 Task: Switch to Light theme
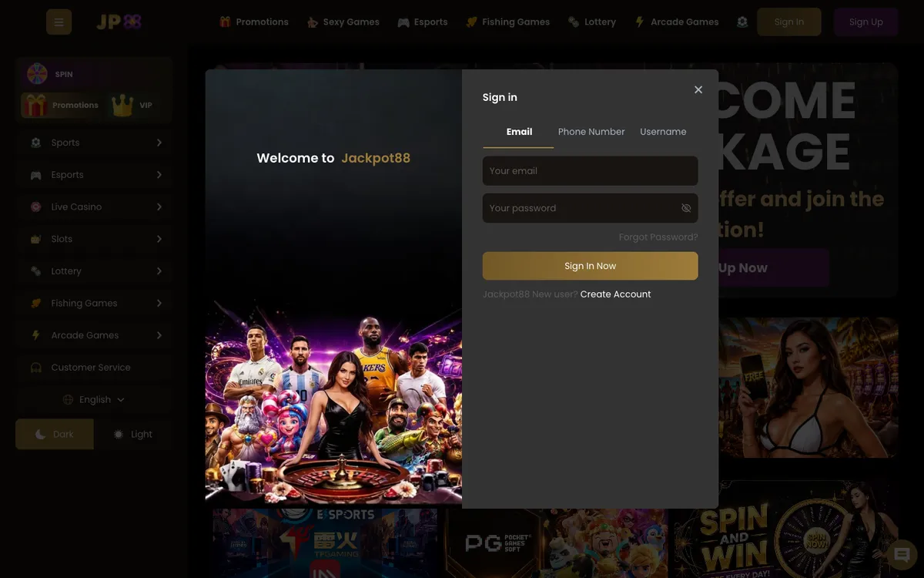(133, 434)
